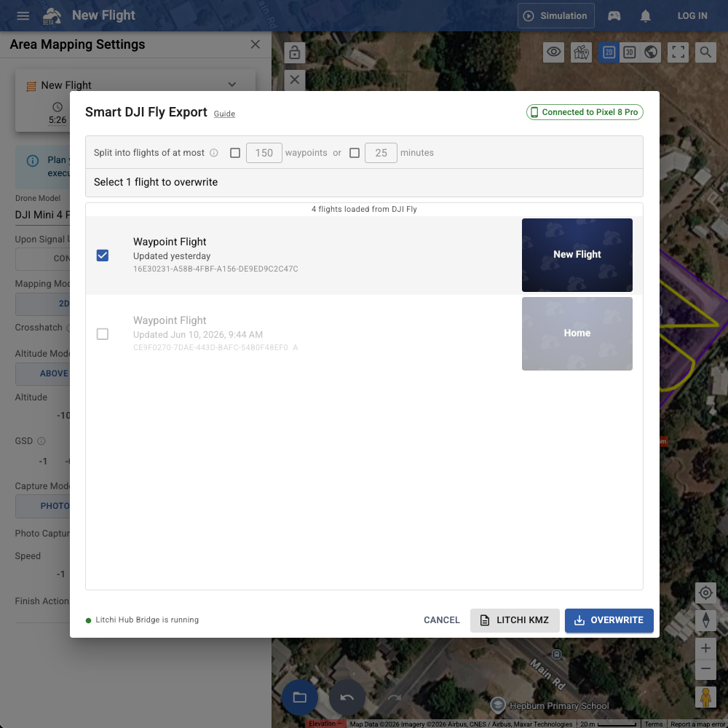
Task: Click the 25 minutes field
Action: click(381, 153)
